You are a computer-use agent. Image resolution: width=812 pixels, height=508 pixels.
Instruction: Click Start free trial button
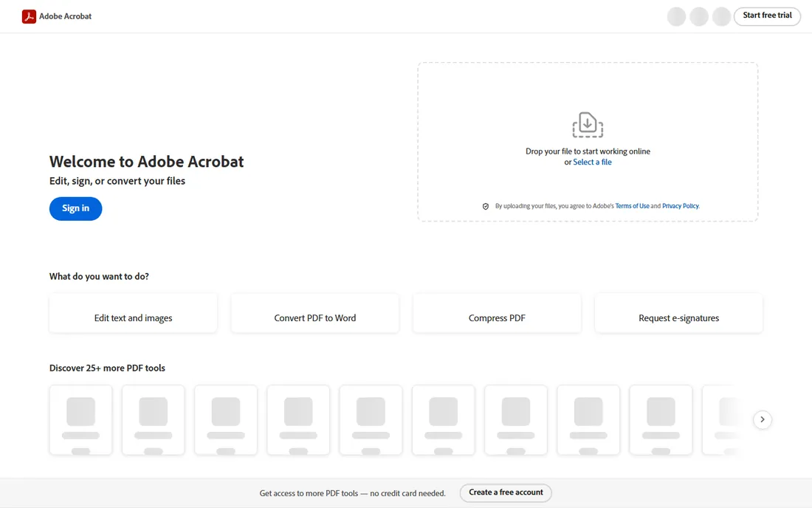tap(767, 16)
